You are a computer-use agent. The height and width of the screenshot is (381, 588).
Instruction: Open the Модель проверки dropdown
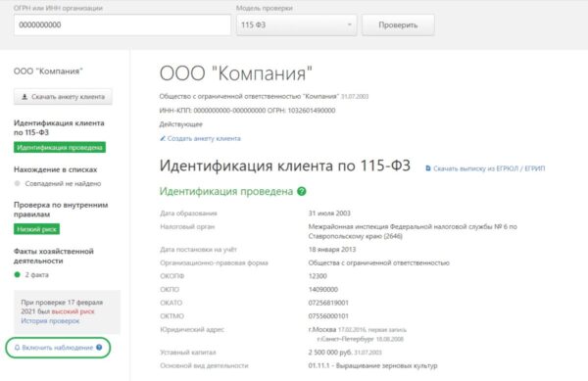click(x=296, y=25)
